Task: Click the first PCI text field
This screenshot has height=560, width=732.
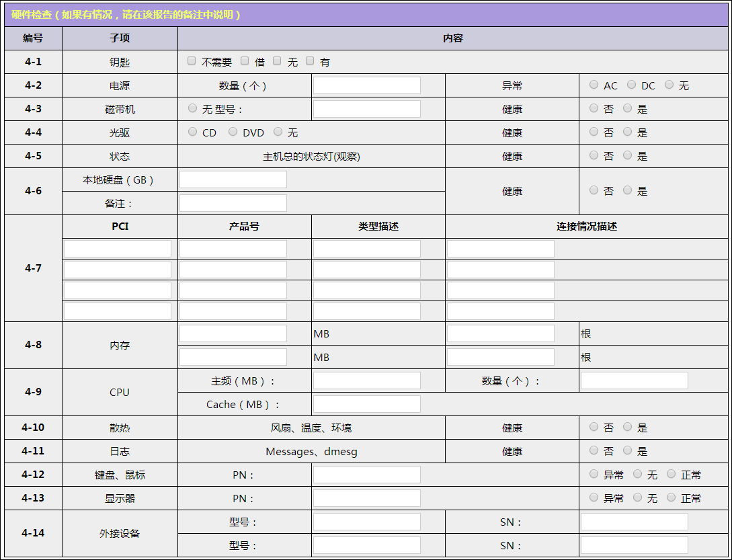Action: click(x=117, y=249)
